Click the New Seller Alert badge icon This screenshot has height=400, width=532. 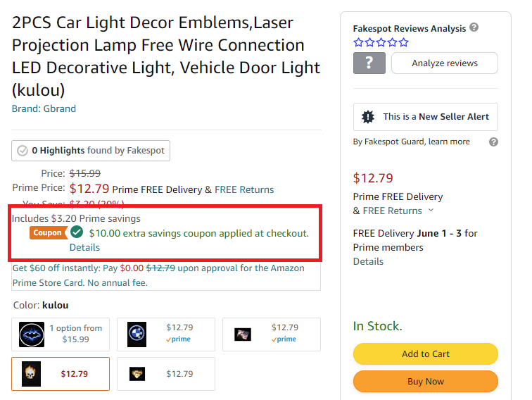[368, 117]
